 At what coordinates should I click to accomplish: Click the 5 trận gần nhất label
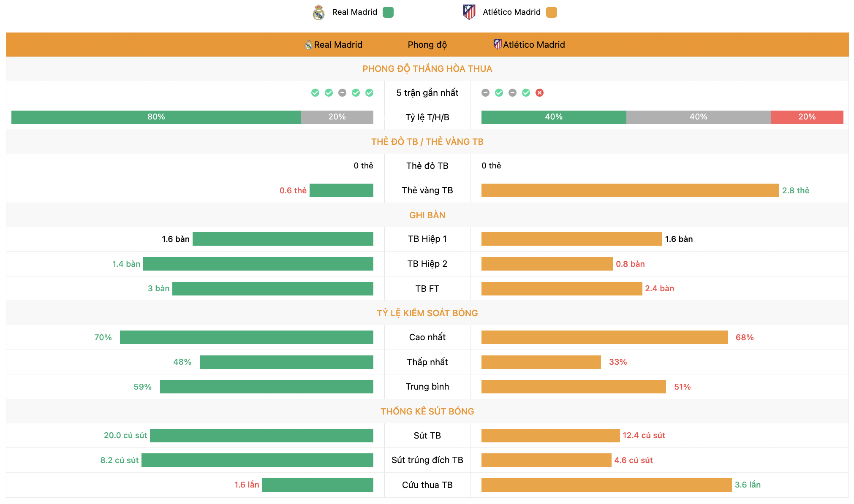click(427, 93)
